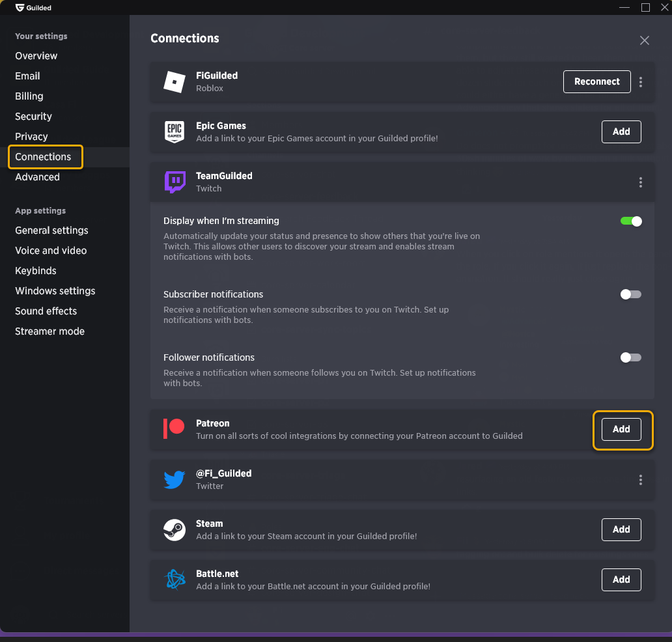Close the Connections settings panel

click(x=644, y=40)
